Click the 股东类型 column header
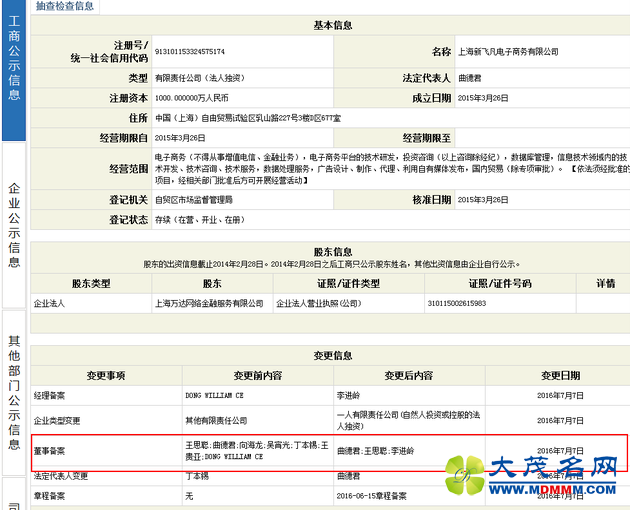Viewport: 630px width, 510px height. point(91,284)
